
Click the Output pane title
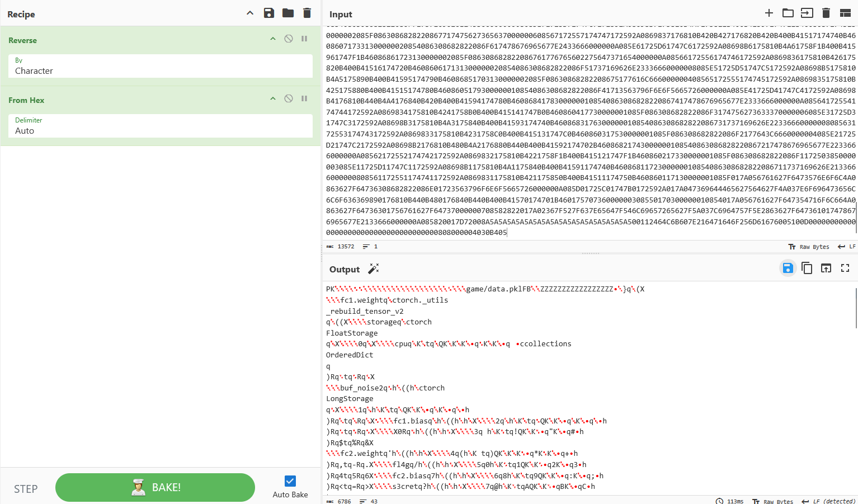(345, 270)
